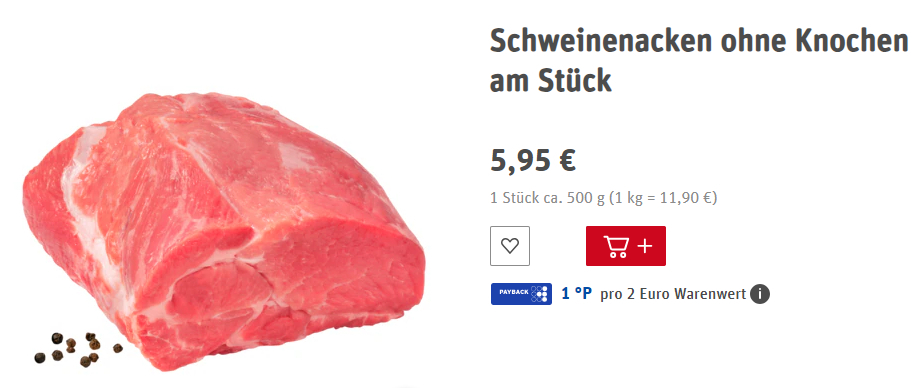Click the blue PAYBACK logo badge

521,293
